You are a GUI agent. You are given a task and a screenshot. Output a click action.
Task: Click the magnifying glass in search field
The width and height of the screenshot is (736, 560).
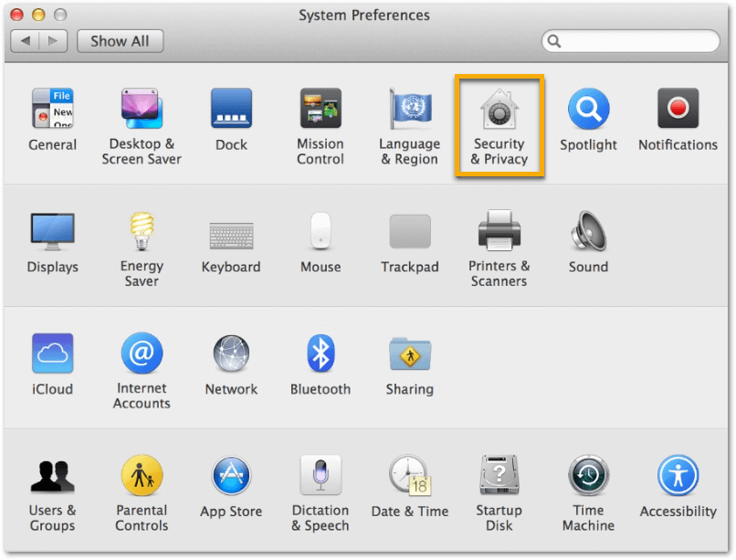coord(554,41)
